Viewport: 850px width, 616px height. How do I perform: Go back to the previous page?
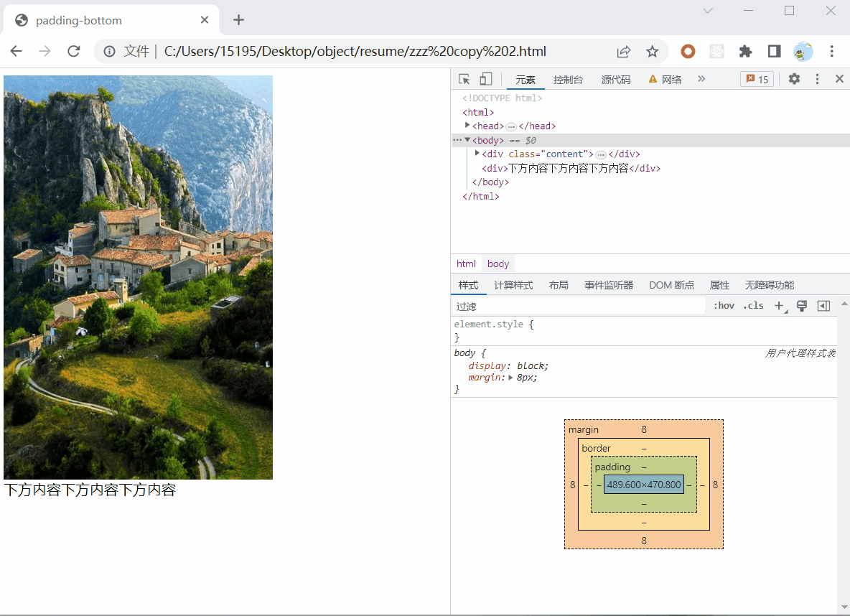point(17,51)
